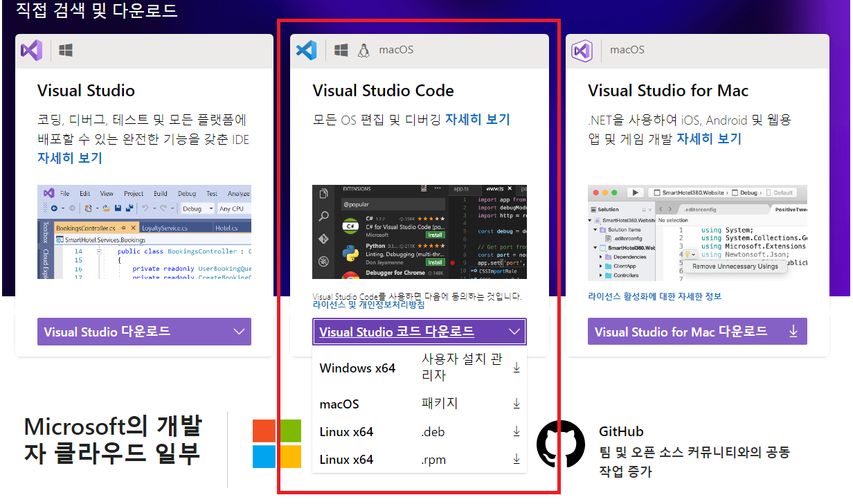Click the Microsoft four-color logo
This screenshot has width=853, height=504.
coord(277,444)
